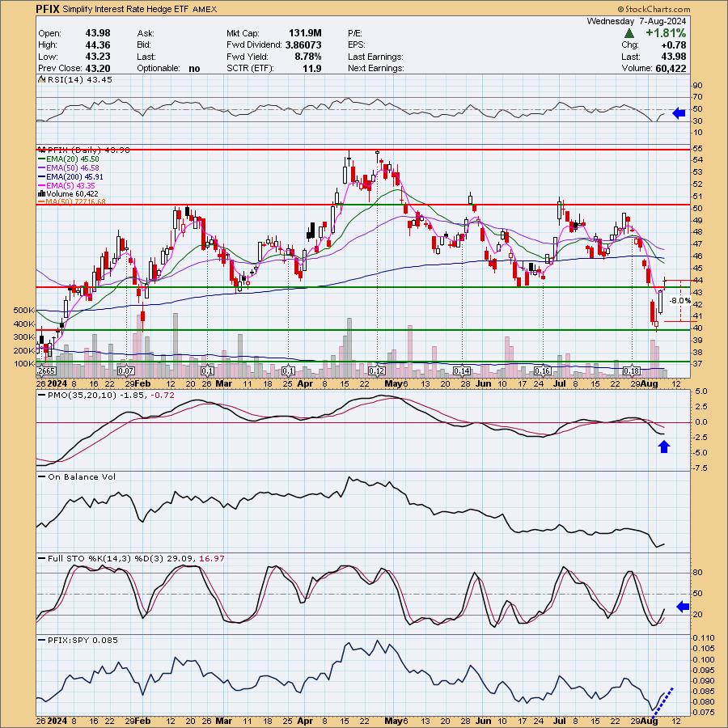Click the 0.14 dividend marker

pos(462,371)
